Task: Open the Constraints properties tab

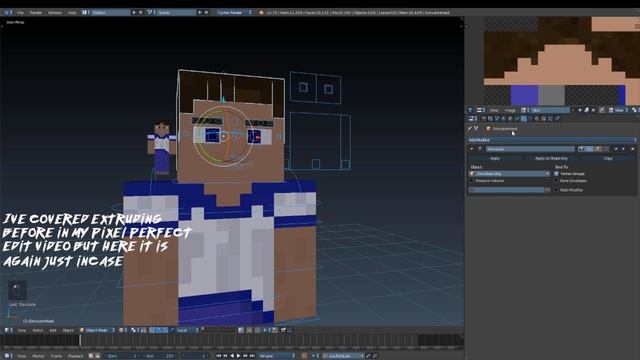Action: click(517, 118)
